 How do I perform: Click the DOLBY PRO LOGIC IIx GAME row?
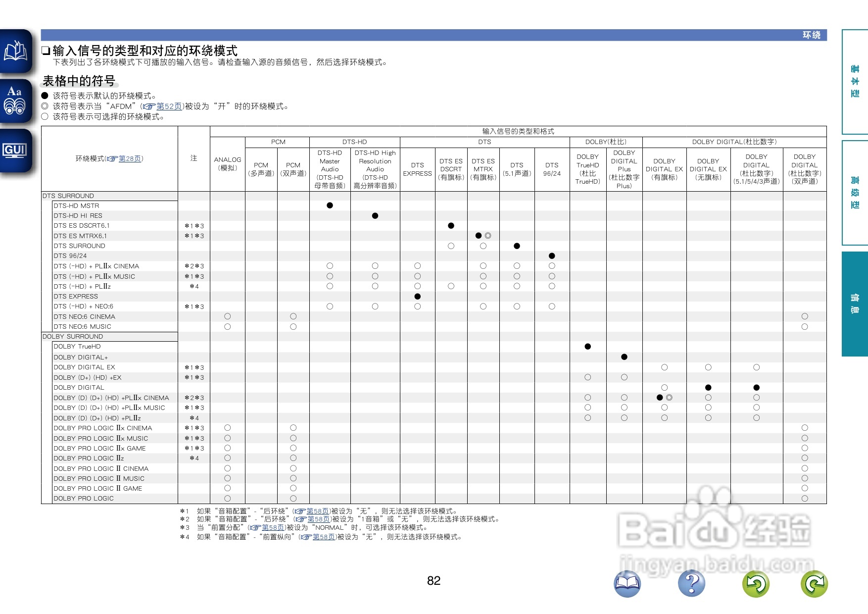99,449
